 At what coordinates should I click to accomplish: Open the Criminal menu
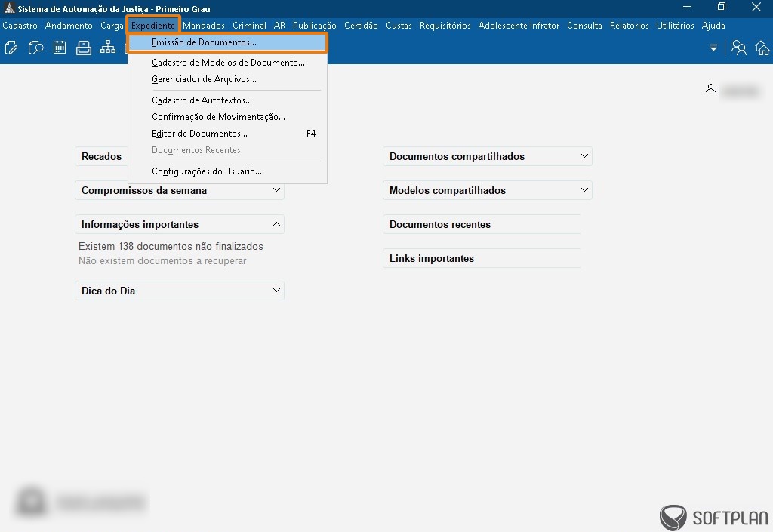click(249, 26)
